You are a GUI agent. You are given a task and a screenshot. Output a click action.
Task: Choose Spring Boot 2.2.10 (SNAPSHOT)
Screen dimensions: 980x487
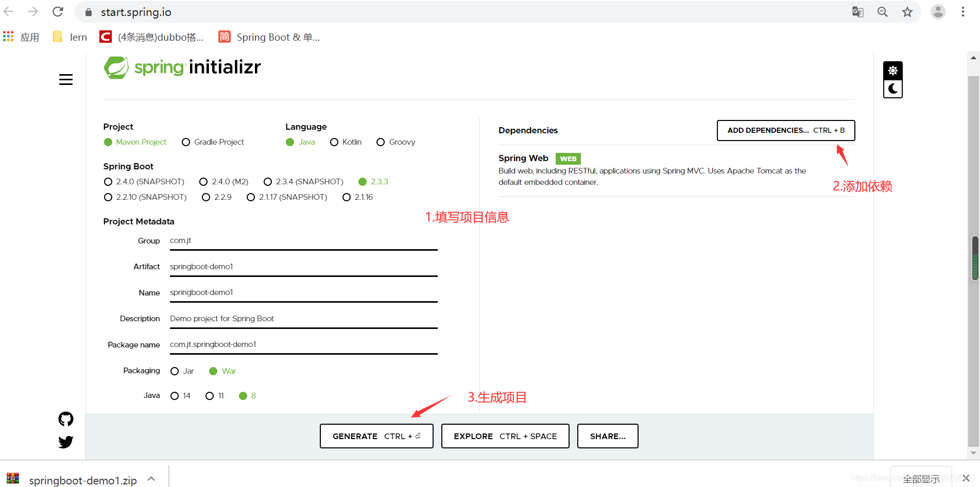[145, 197]
